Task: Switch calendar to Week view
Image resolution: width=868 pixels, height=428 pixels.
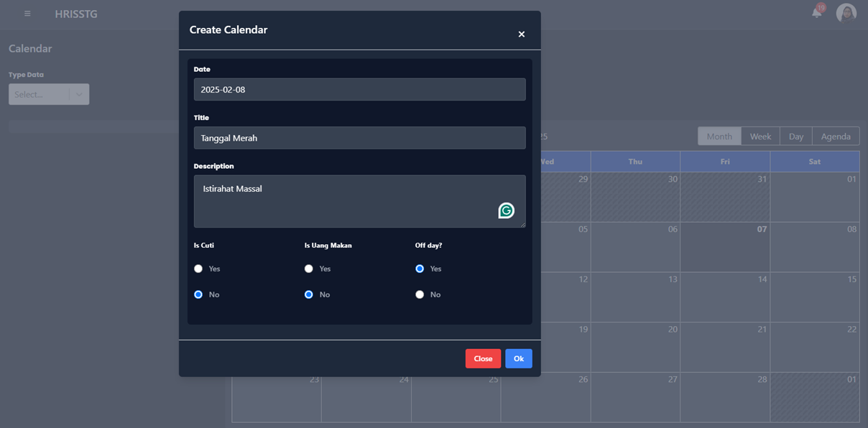Action: pos(760,136)
